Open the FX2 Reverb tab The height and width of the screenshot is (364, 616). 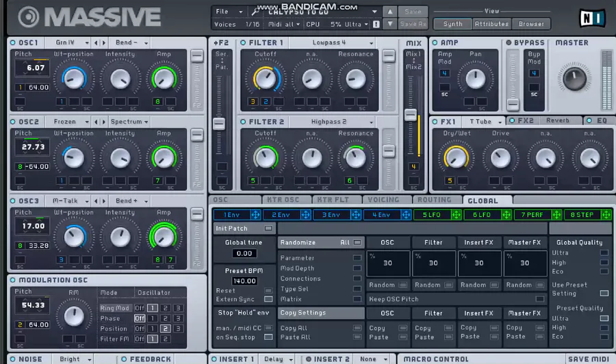coord(544,120)
